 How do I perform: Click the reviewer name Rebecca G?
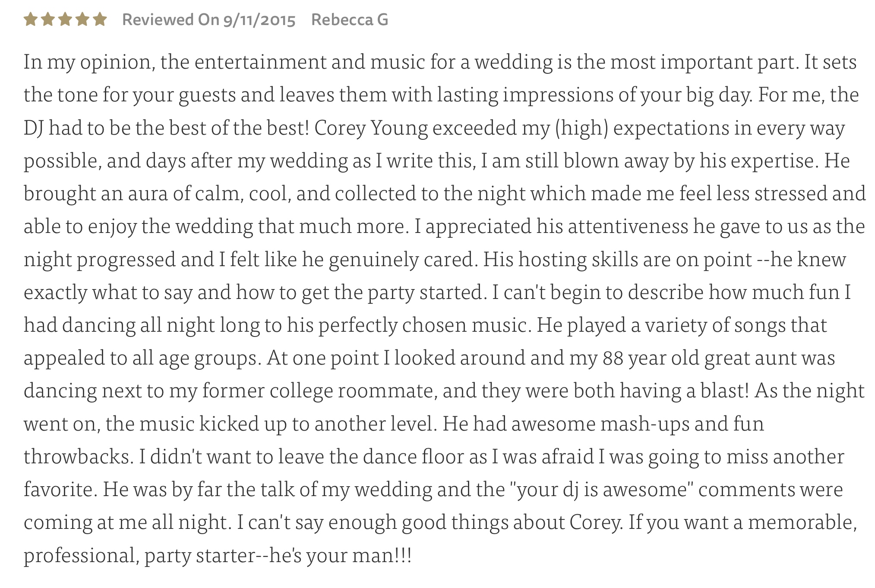[x=350, y=20]
